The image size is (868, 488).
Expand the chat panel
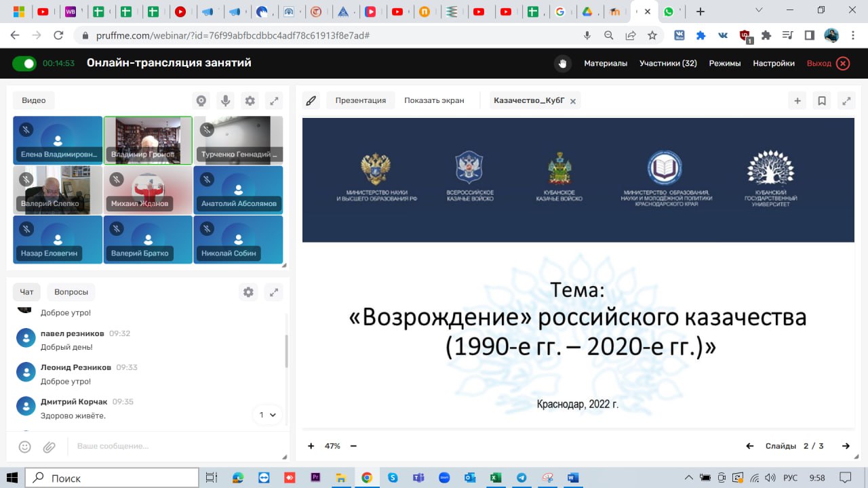(274, 292)
